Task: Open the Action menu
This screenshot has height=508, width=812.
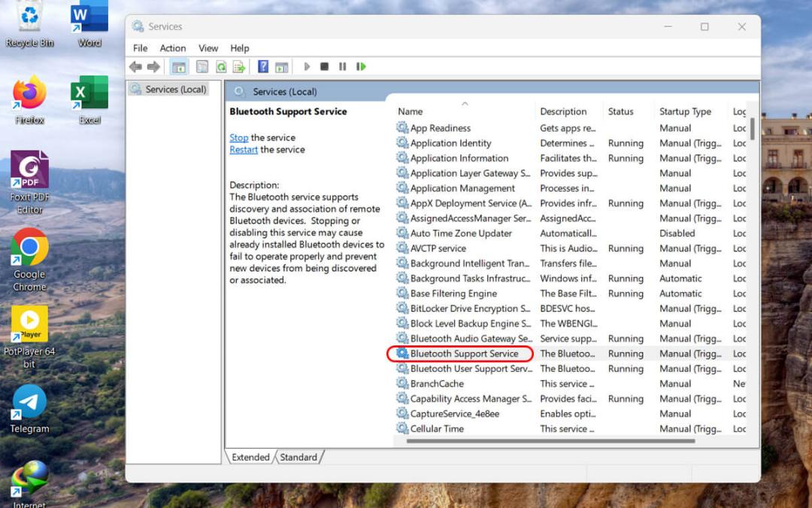Action: pos(172,48)
